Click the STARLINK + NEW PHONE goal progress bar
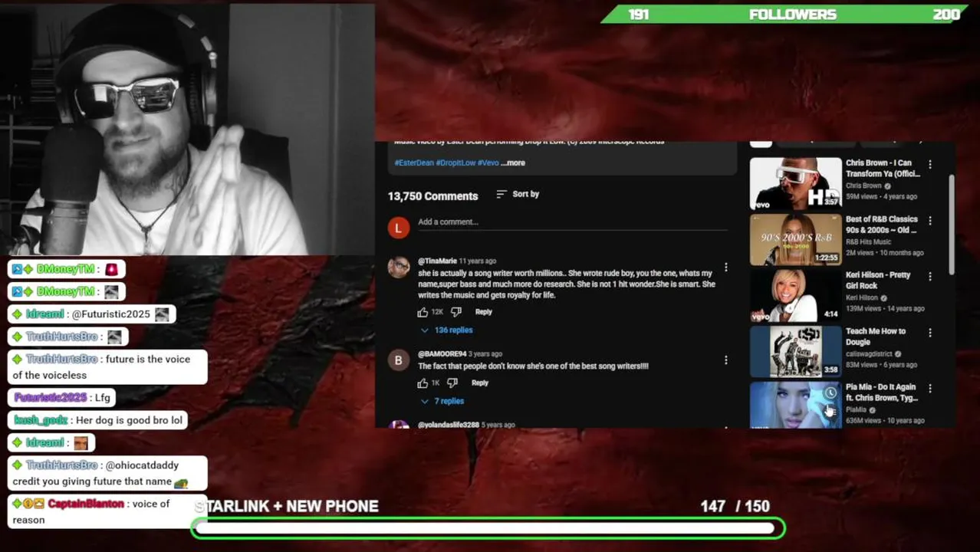 [x=488, y=527]
